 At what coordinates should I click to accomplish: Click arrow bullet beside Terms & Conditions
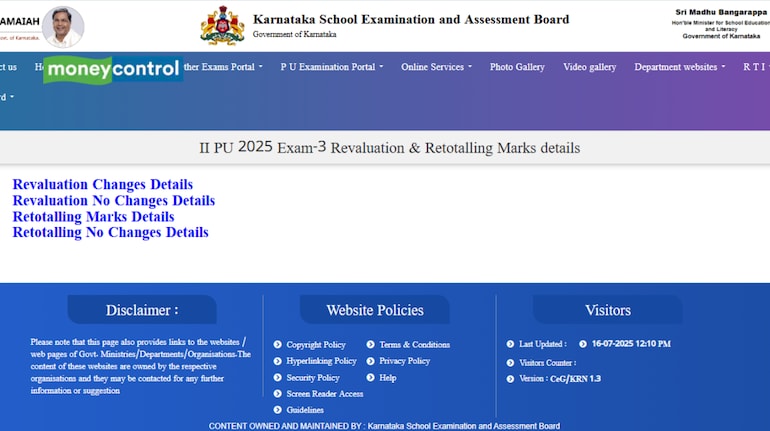coord(370,345)
